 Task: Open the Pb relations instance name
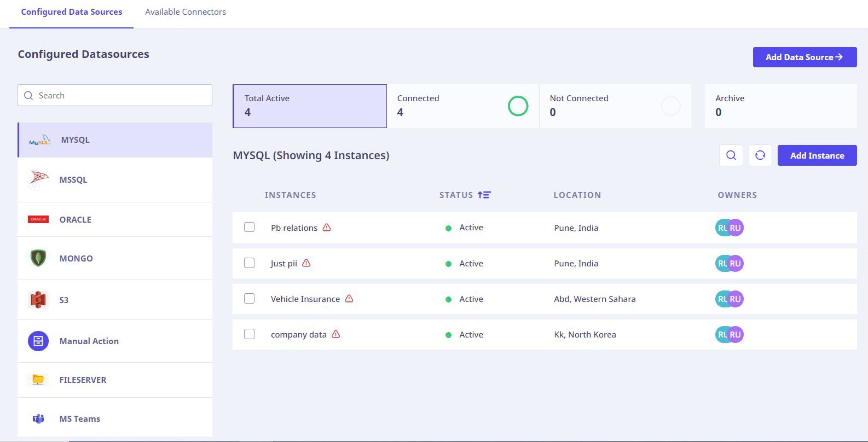coord(294,228)
